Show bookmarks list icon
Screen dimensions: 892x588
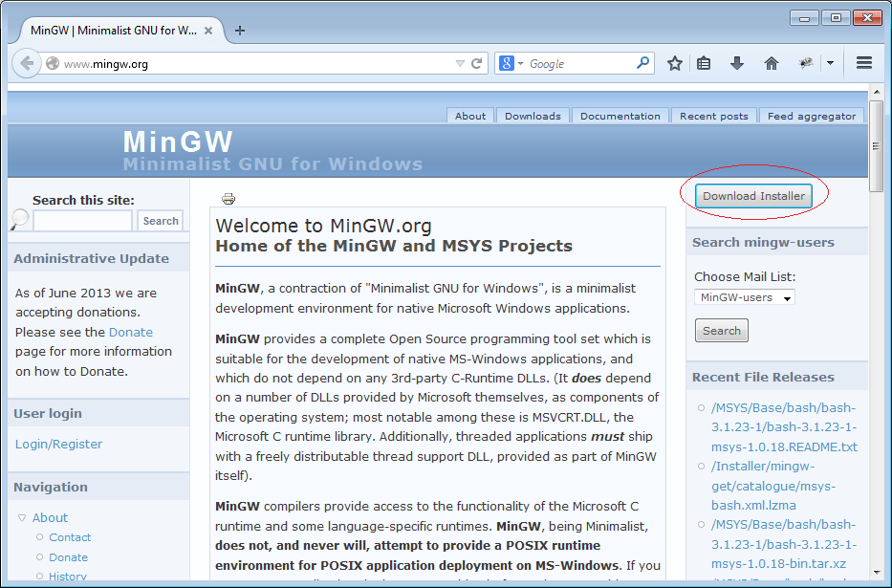pyautogui.click(x=704, y=63)
